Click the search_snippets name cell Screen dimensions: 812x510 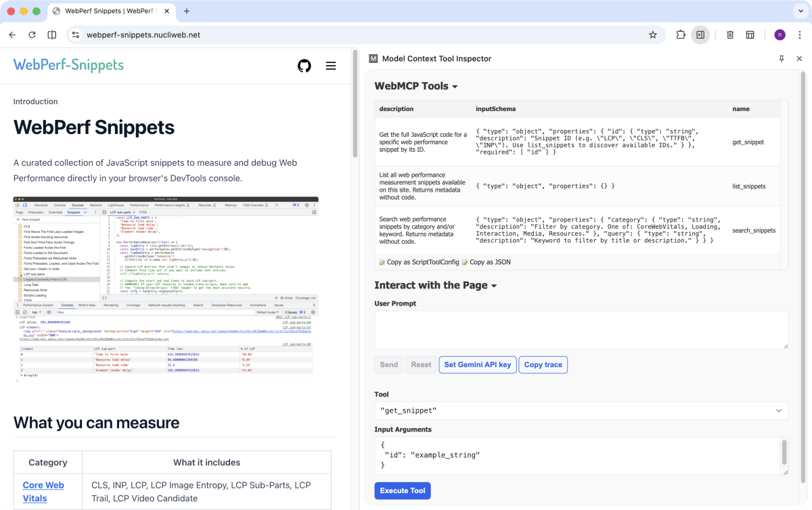[x=754, y=230]
